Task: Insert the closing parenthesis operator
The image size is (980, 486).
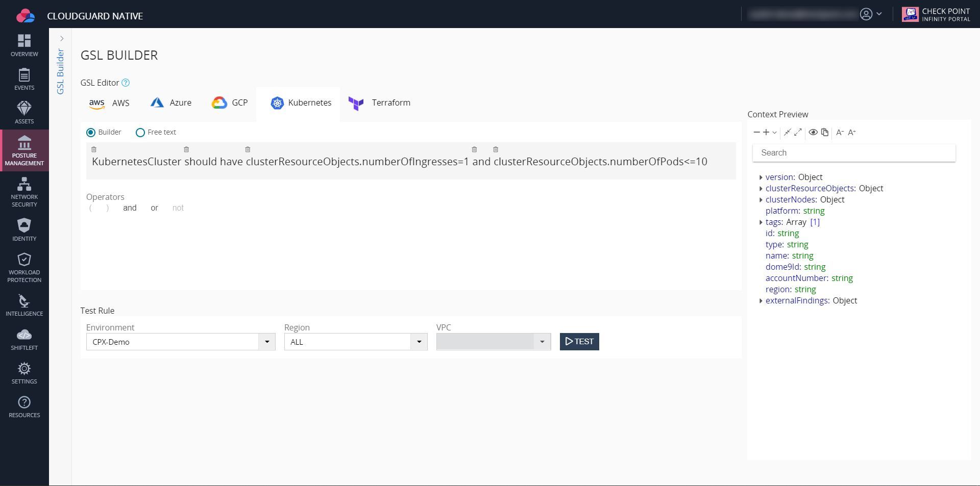Action: [x=107, y=208]
